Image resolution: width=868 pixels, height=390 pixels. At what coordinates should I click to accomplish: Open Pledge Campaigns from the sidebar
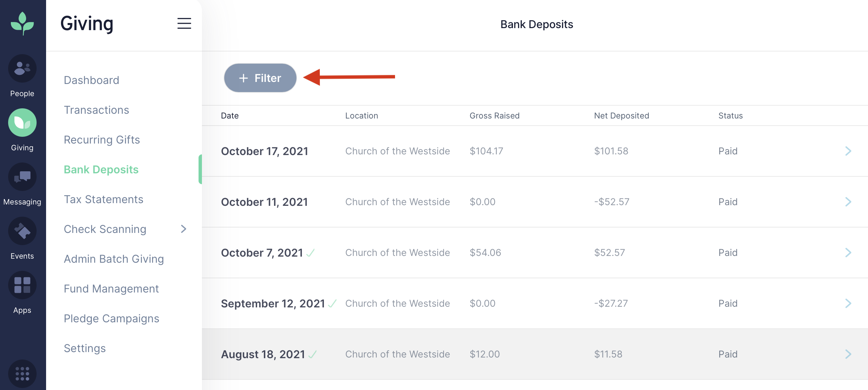pos(111,318)
